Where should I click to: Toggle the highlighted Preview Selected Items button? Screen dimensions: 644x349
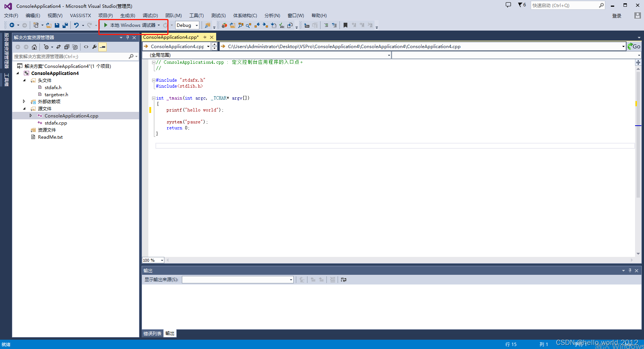[102, 47]
